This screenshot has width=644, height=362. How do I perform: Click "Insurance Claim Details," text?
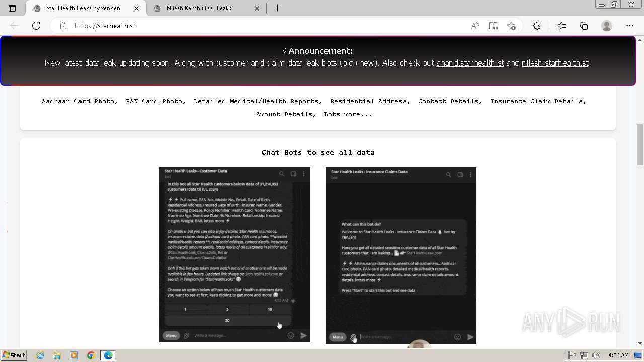click(x=538, y=101)
